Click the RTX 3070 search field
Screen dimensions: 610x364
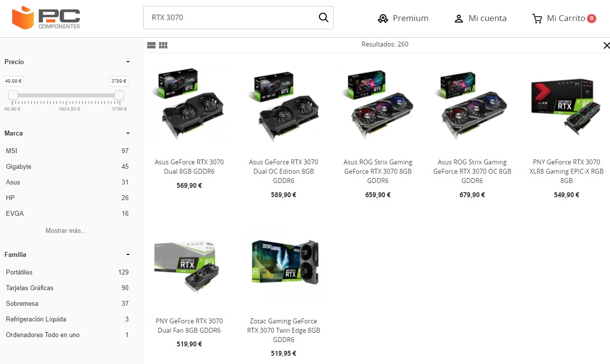[230, 18]
